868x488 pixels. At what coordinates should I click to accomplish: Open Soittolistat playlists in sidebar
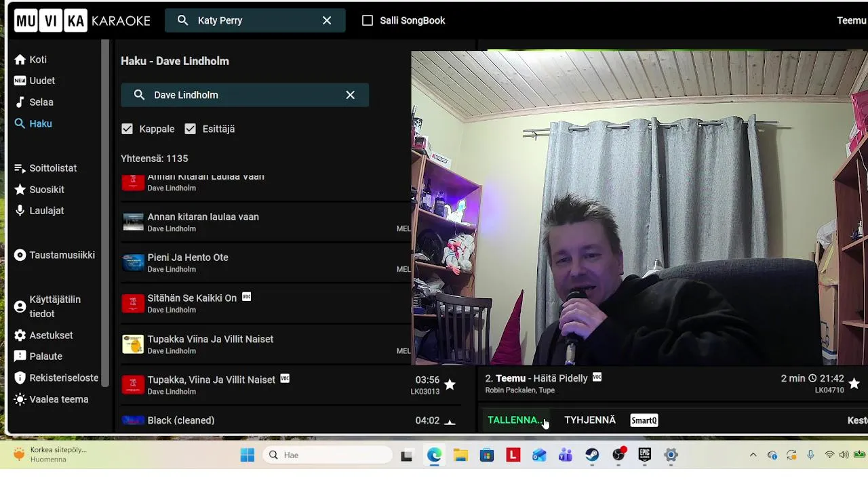(45, 168)
